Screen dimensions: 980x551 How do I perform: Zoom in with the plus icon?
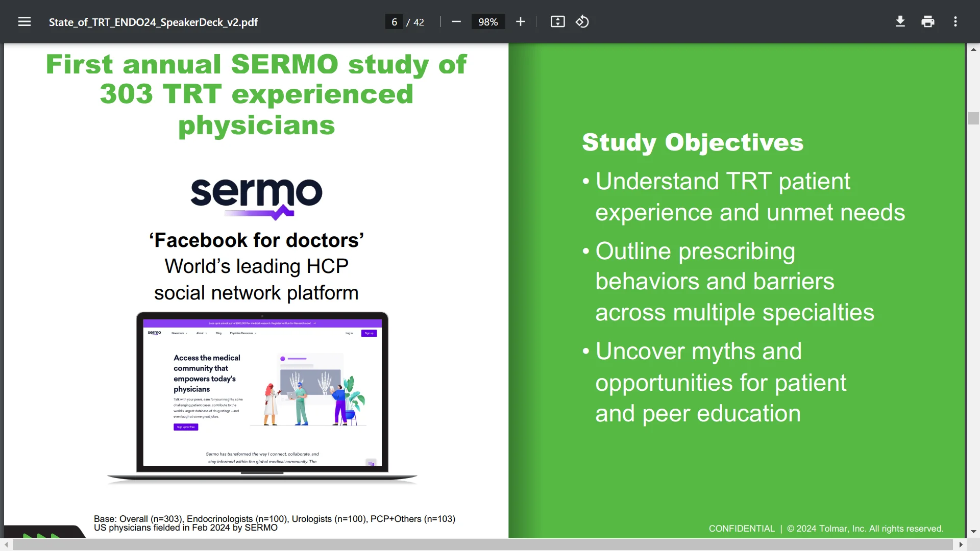[521, 22]
